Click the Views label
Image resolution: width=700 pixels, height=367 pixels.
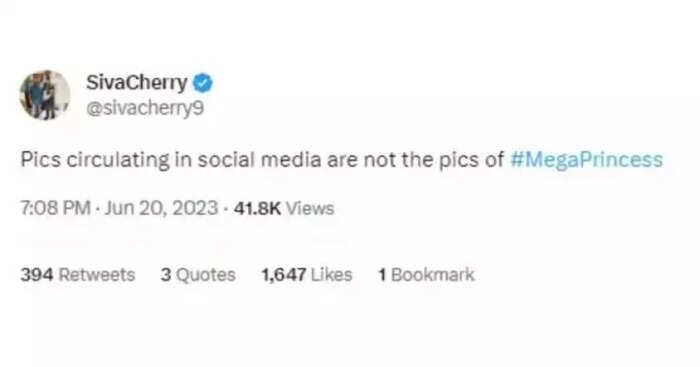[x=310, y=209]
